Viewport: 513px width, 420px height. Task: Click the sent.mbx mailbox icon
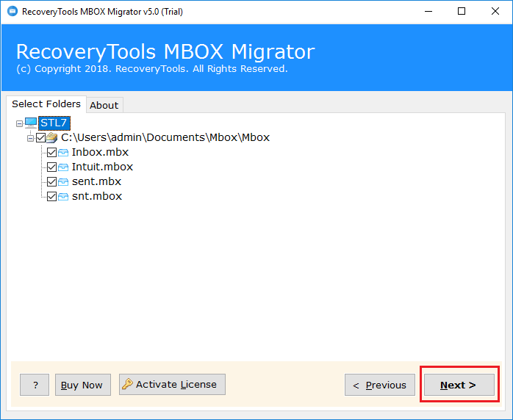pyautogui.click(x=62, y=181)
